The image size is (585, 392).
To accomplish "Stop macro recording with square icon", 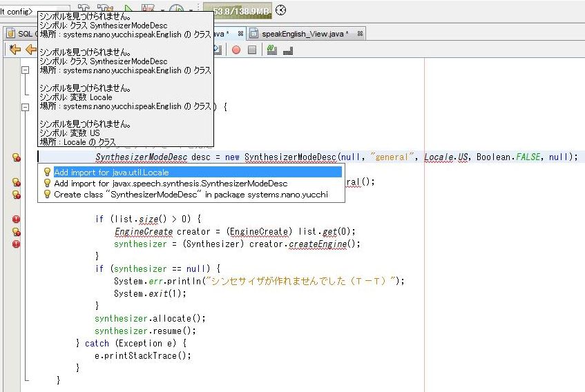I will [x=252, y=50].
